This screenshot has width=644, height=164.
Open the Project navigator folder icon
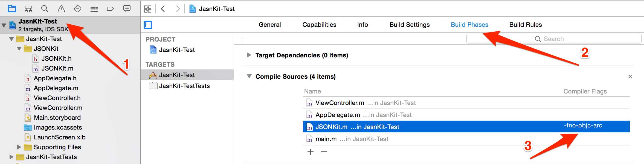[12, 9]
